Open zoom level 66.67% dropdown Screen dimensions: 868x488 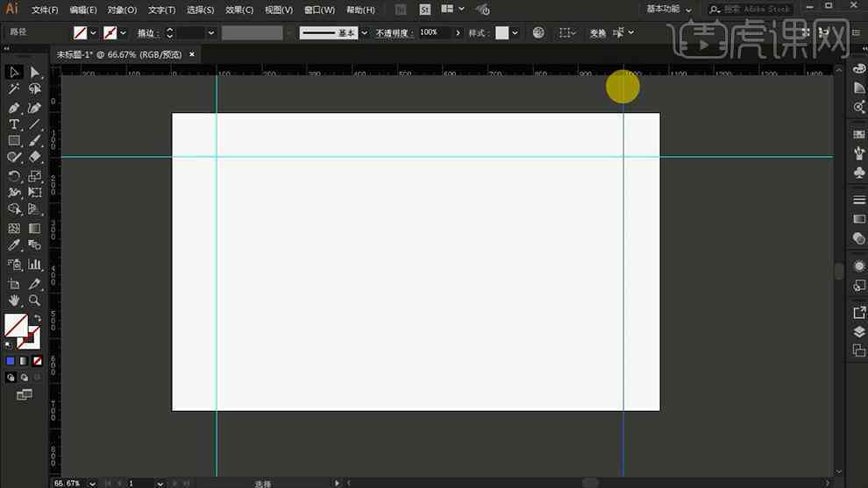pos(92,484)
